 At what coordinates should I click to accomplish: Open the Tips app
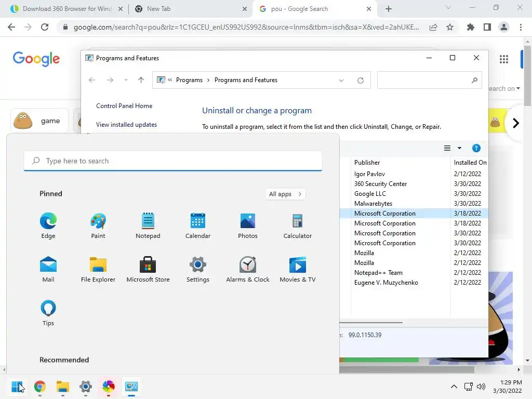click(48, 313)
